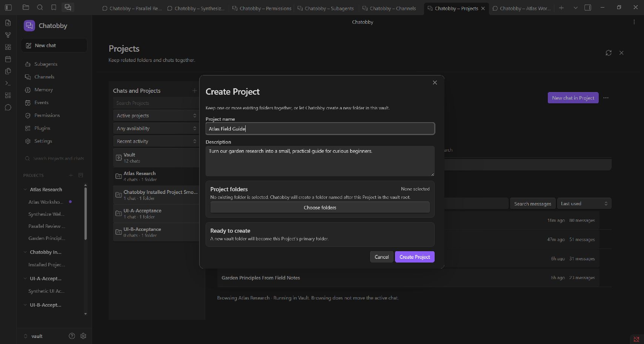This screenshot has width=644, height=344.
Task: Add a new tab with the plus icon
Action: coord(561,8)
